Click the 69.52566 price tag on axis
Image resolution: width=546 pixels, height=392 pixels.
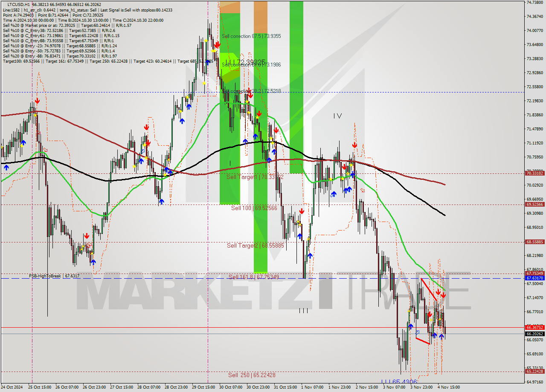[x=535, y=205]
